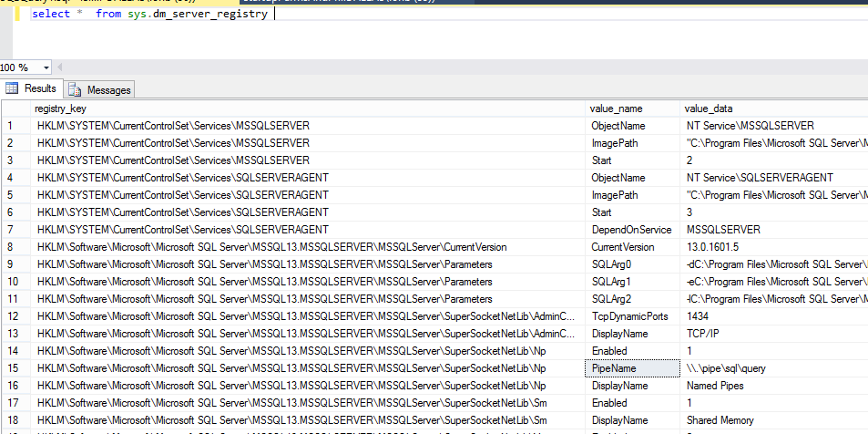868x434 pixels.
Task: Click the SQLArg2 cell
Action: click(x=633, y=299)
